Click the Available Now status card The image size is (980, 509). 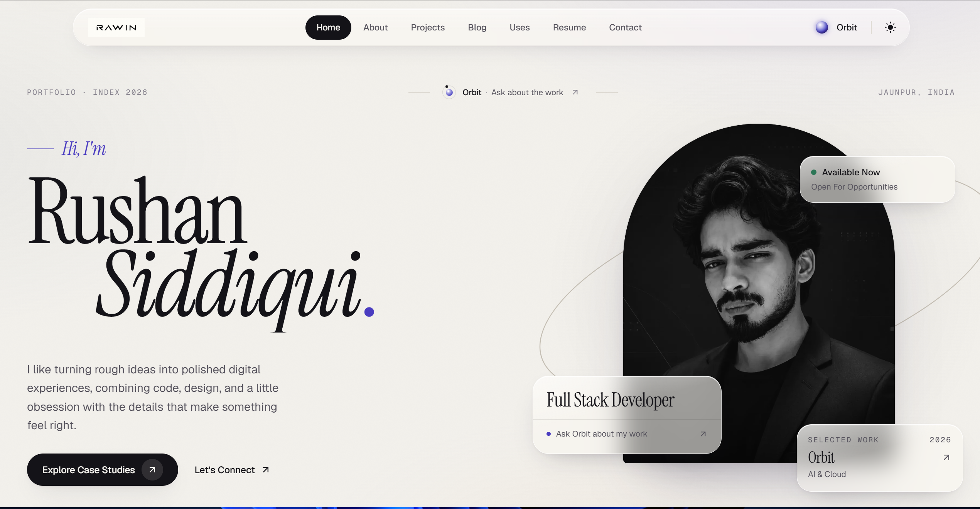click(x=877, y=180)
